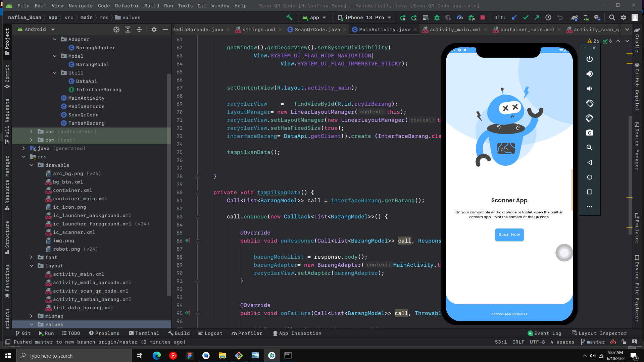Viewport: 644px width, 362px height.
Task: Switch to ScanQrCode.java tab
Action: (317, 30)
